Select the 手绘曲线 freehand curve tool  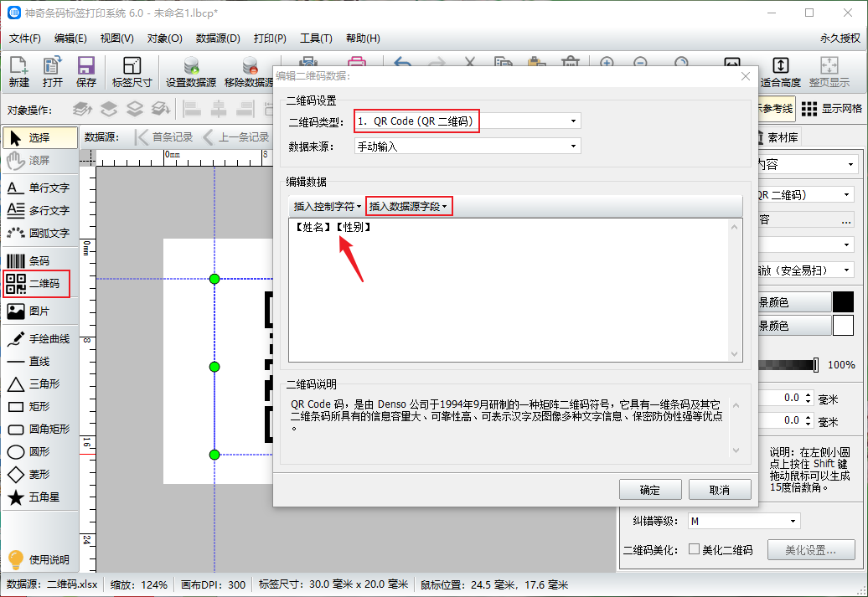pos(39,339)
